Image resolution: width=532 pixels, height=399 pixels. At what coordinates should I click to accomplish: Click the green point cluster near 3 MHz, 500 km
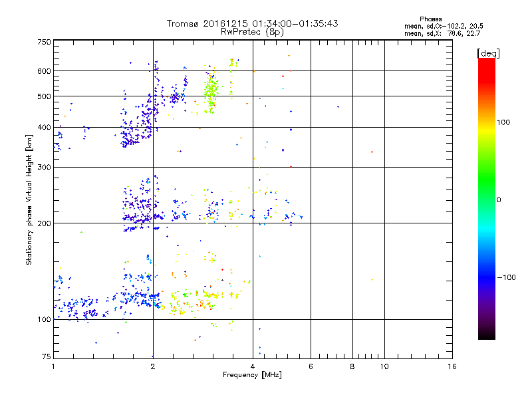tap(211, 91)
